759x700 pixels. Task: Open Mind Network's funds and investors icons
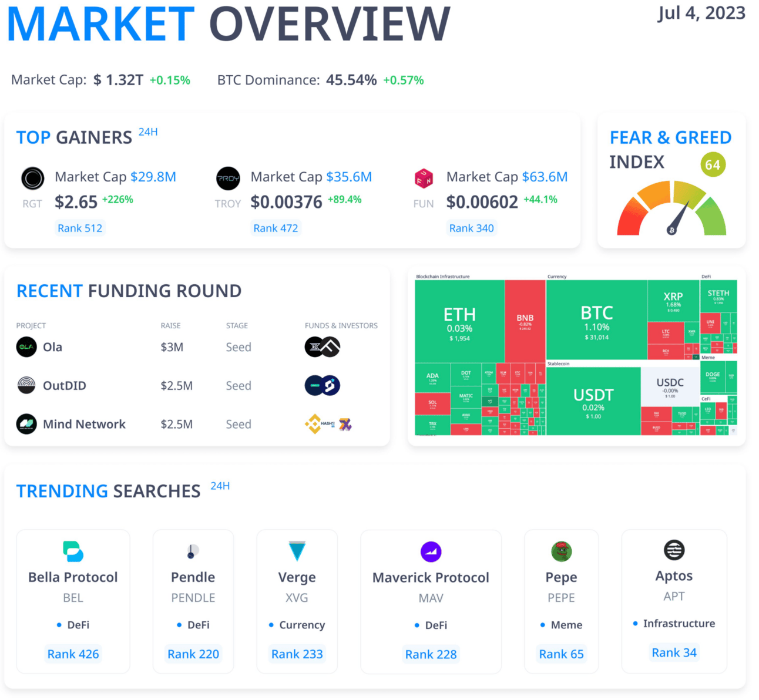click(x=328, y=423)
